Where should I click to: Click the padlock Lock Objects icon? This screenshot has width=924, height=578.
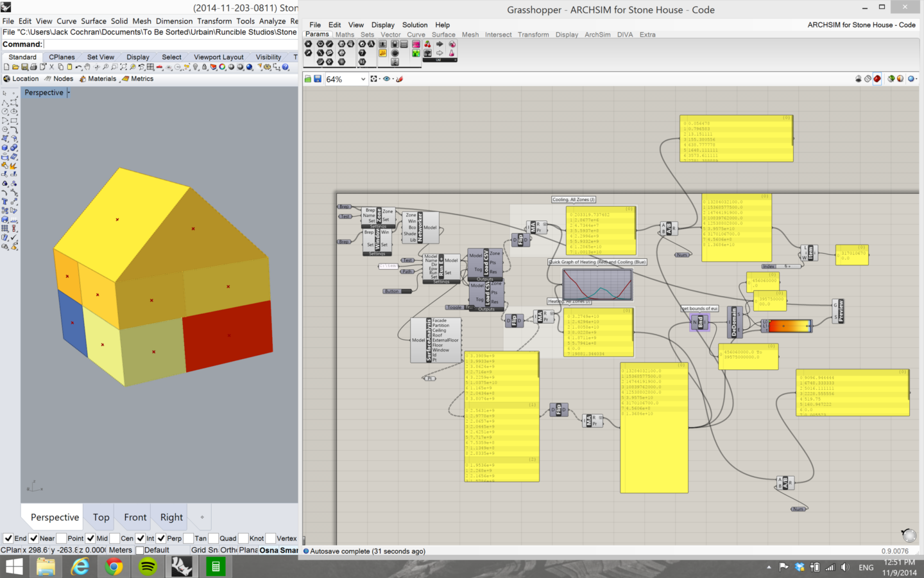205,67
